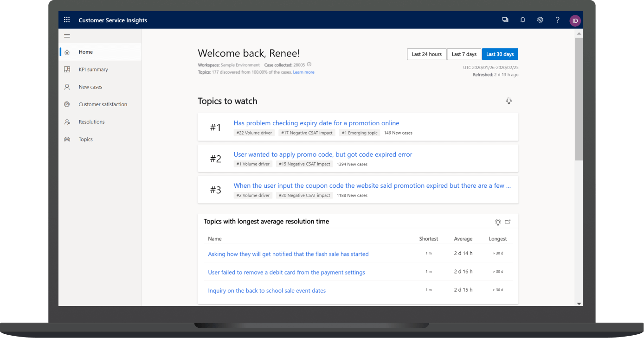Image resolution: width=644 pixels, height=338 pixels.
Task: Select the Last 24 hours time range
Action: (x=426, y=54)
